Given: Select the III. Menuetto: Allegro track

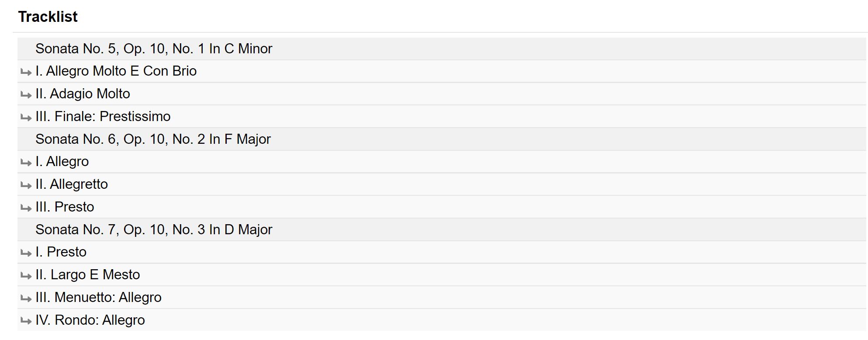Looking at the screenshot, I should click(98, 297).
